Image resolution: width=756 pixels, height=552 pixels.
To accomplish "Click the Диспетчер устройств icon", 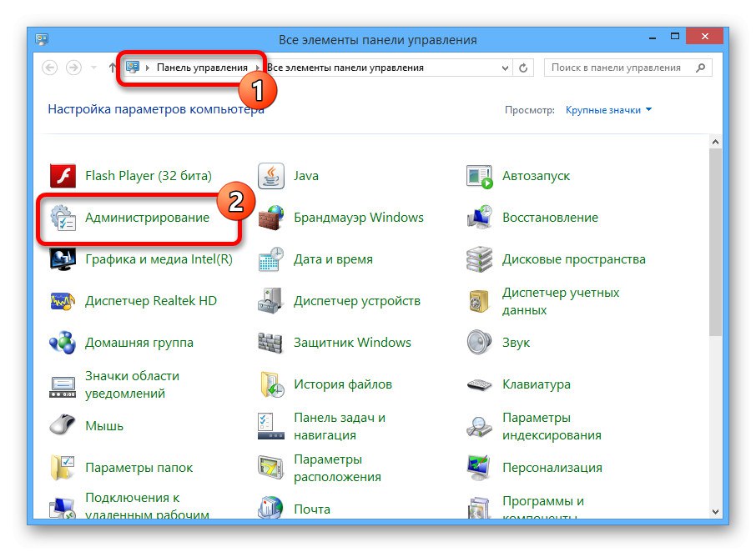I will (271, 301).
